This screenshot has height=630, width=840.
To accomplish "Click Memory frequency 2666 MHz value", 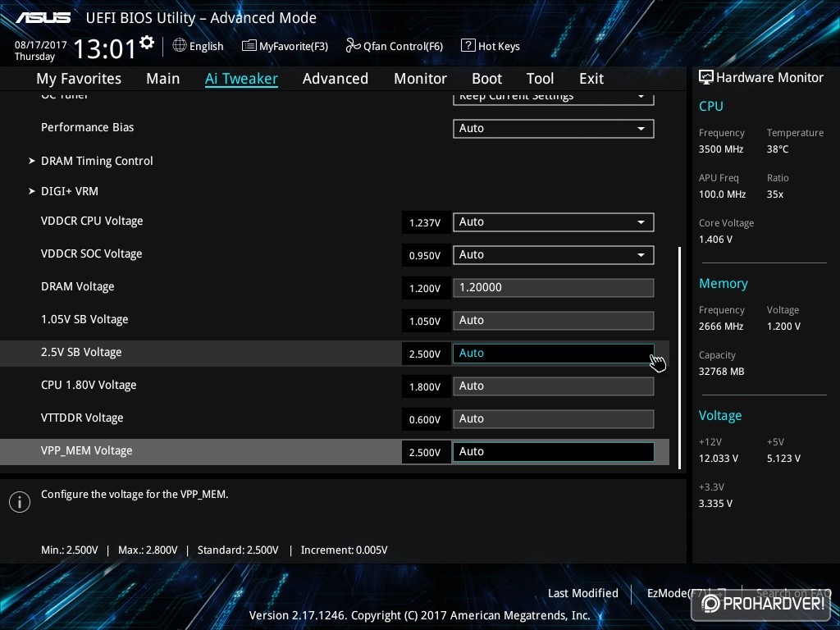I will click(721, 326).
